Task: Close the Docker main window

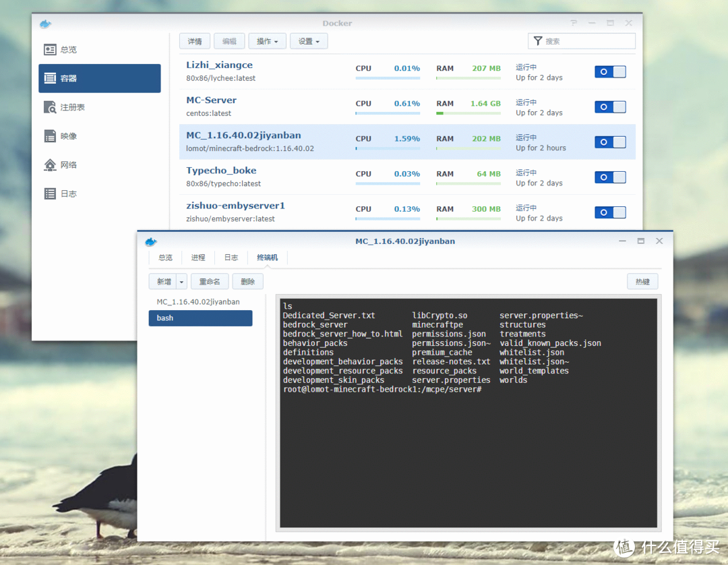Action: (x=629, y=23)
